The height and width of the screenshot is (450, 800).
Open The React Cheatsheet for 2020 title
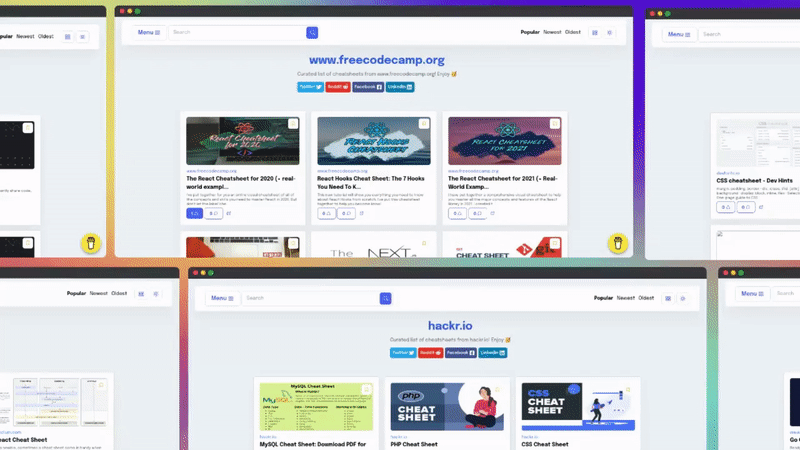coord(241,183)
